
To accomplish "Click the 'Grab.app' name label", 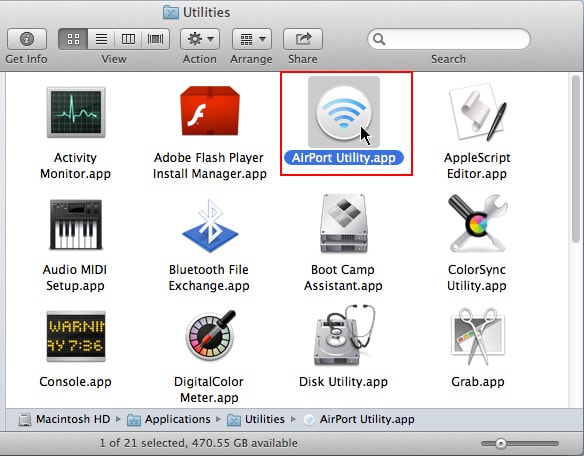I will coord(477,381).
